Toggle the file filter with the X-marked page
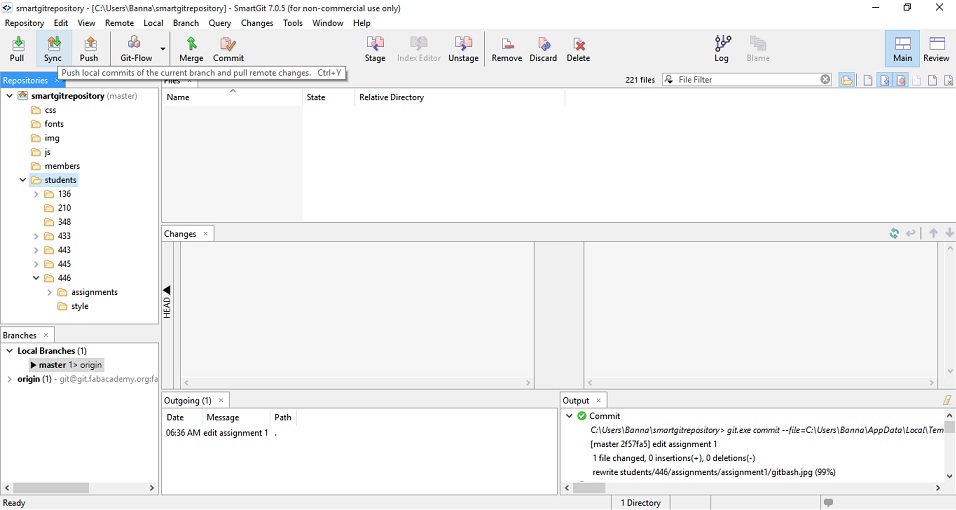 pyautogui.click(x=948, y=80)
